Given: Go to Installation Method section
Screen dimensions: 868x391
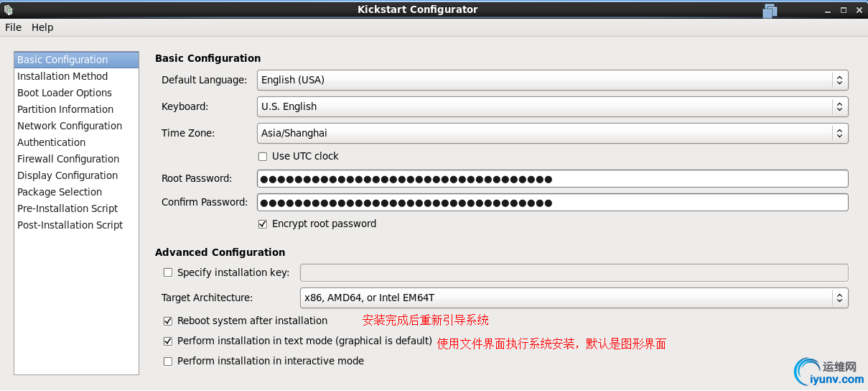Looking at the screenshot, I should 76,76.
